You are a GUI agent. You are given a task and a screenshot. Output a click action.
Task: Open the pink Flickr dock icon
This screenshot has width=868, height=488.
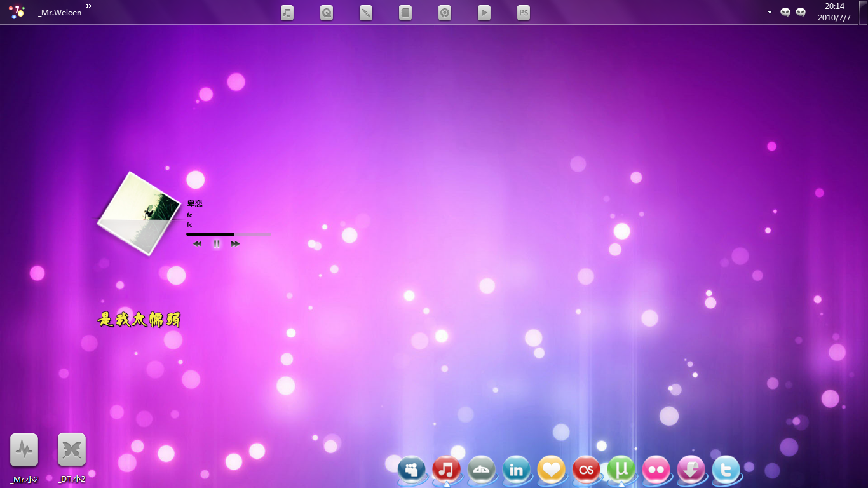(656, 470)
